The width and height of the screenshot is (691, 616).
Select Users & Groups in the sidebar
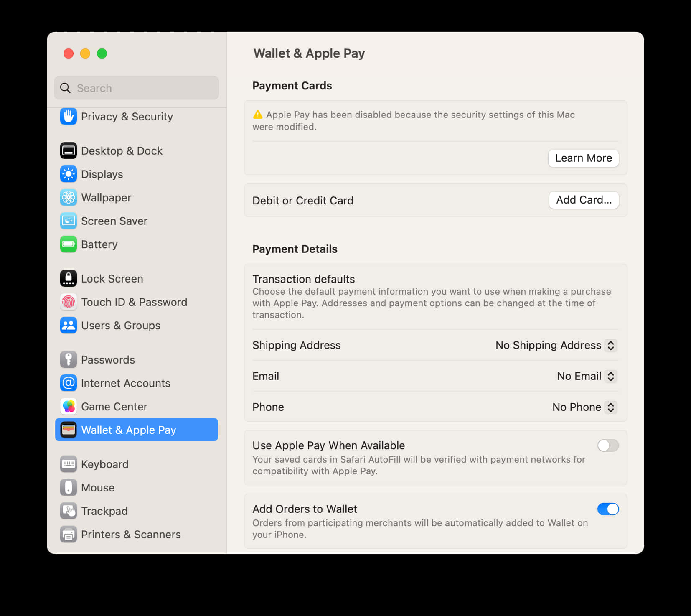[x=137, y=326]
